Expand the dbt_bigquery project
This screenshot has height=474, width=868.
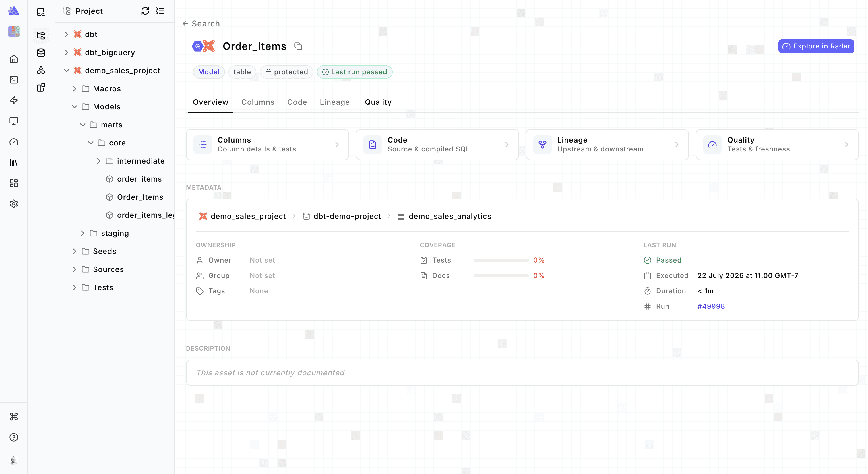click(66, 53)
